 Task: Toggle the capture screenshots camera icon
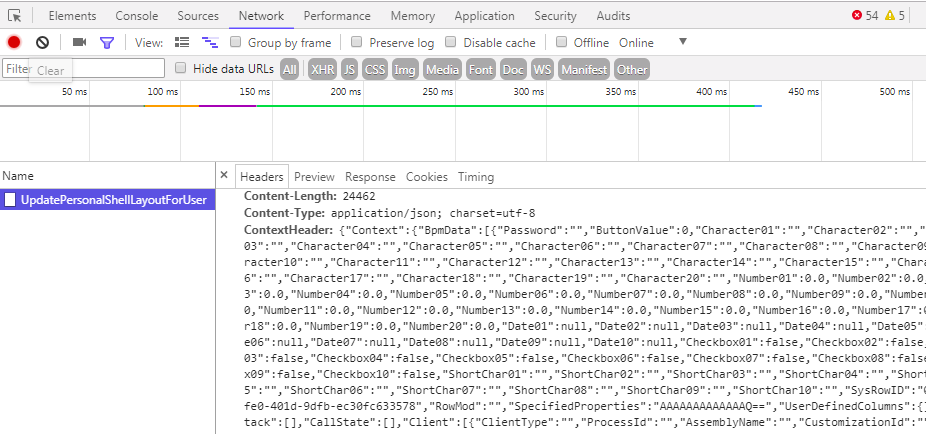click(79, 43)
